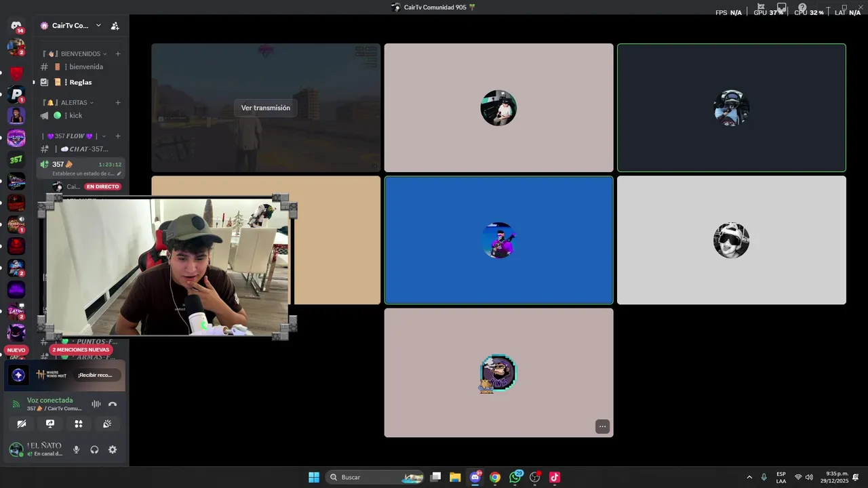Add channel to ALERTAS category
This screenshot has width=868, height=488.
point(118,102)
